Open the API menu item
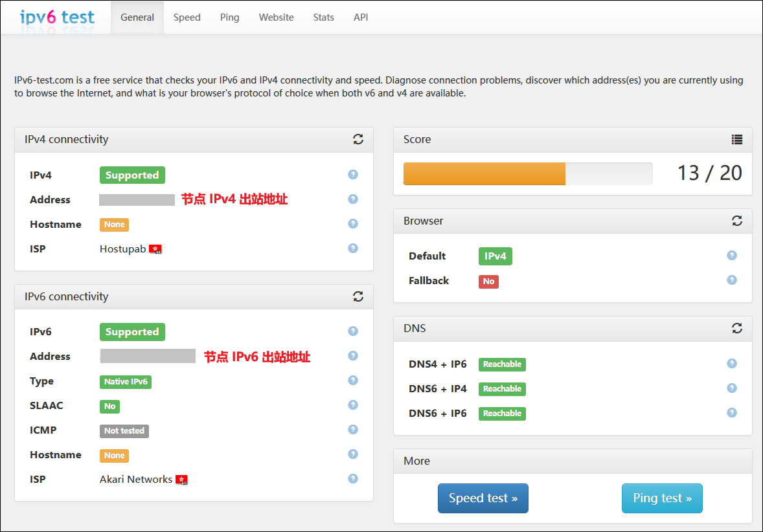Image resolution: width=763 pixels, height=532 pixels. tap(361, 17)
